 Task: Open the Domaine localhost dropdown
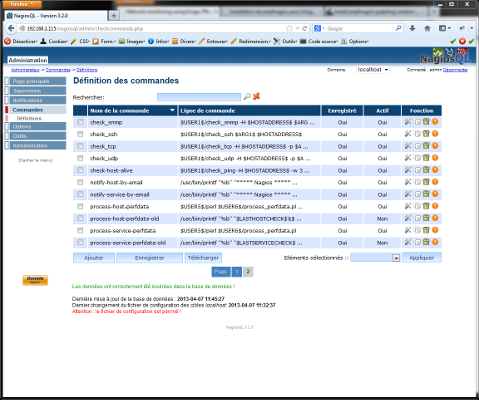[373, 70]
